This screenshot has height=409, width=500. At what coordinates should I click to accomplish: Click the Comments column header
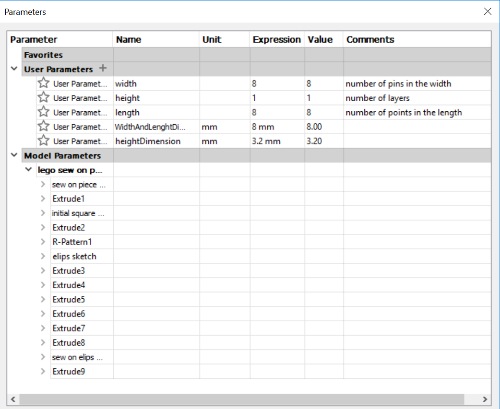(417, 39)
